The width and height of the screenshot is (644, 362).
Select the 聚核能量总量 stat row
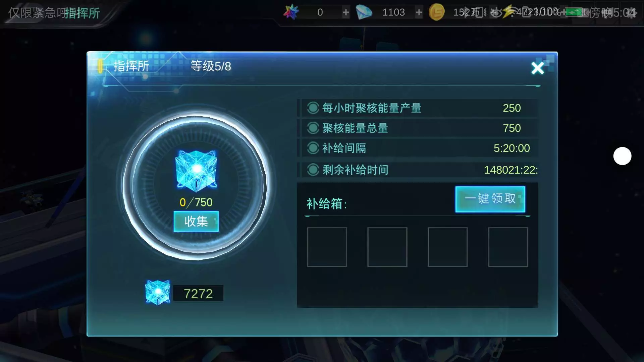click(418, 128)
